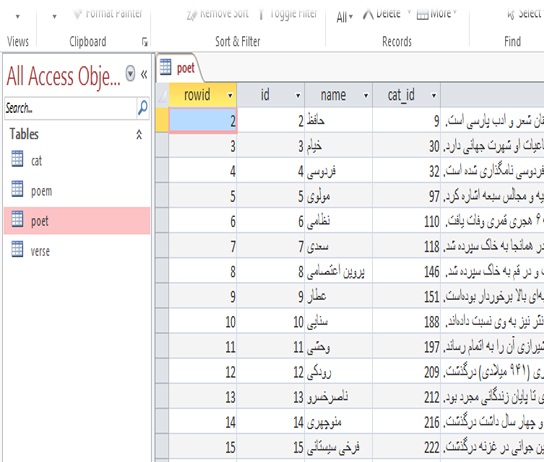Click Toggle Filter button
The width and height of the screenshot is (544, 462).
click(x=288, y=14)
